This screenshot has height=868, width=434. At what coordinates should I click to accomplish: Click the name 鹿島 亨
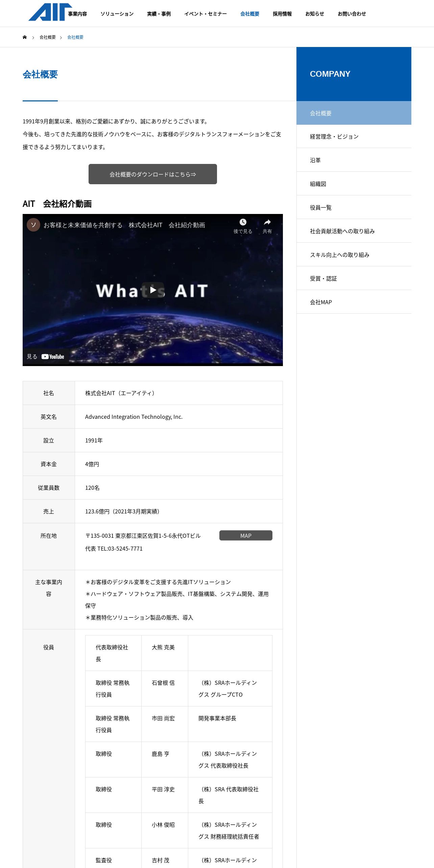pyautogui.click(x=161, y=754)
